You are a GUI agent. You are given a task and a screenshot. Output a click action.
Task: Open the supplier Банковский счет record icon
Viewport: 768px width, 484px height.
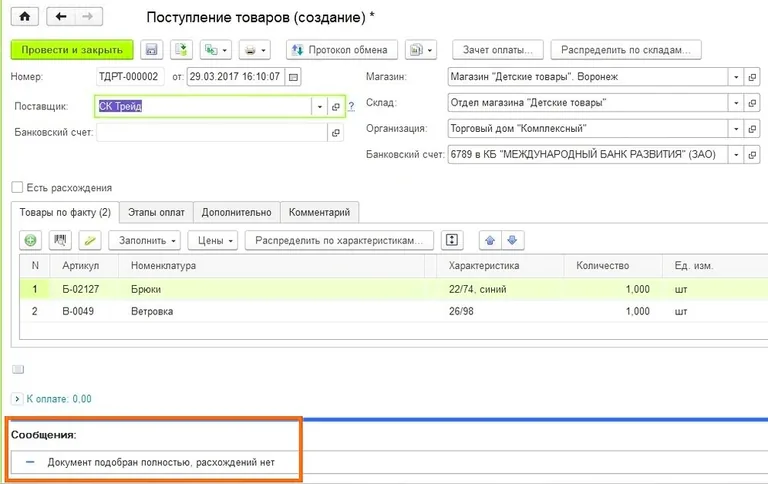click(336, 133)
